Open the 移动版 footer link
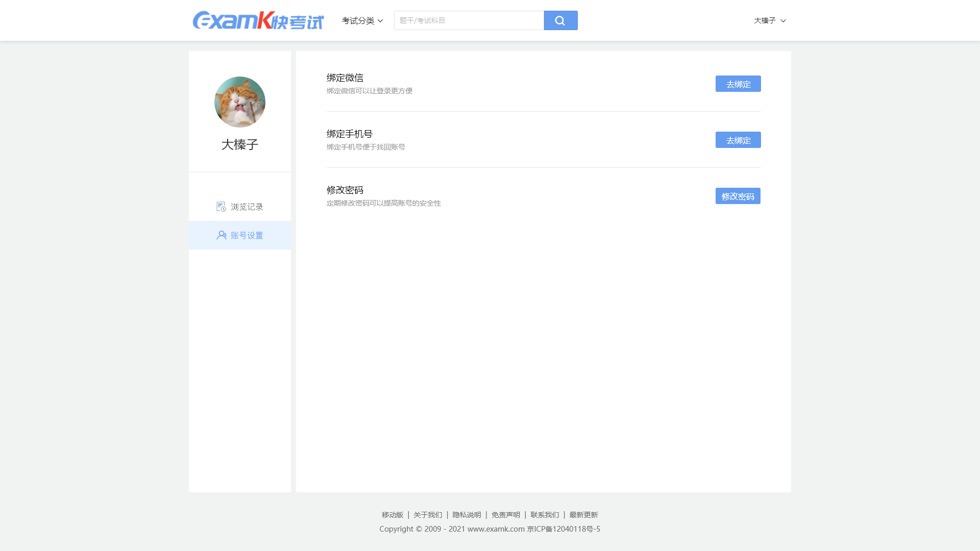Image resolution: width=980 pixels, height=551 pixels. tap(393, 515)
